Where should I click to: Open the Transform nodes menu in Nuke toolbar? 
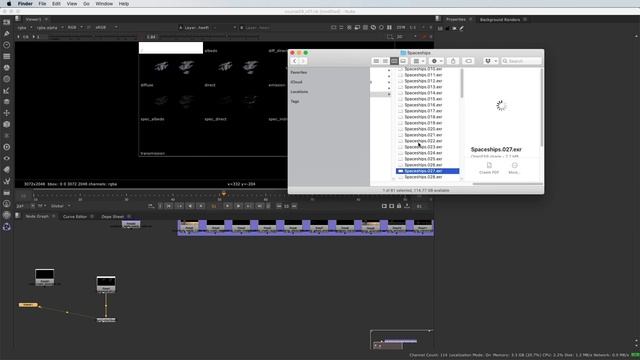pos(7,113)
